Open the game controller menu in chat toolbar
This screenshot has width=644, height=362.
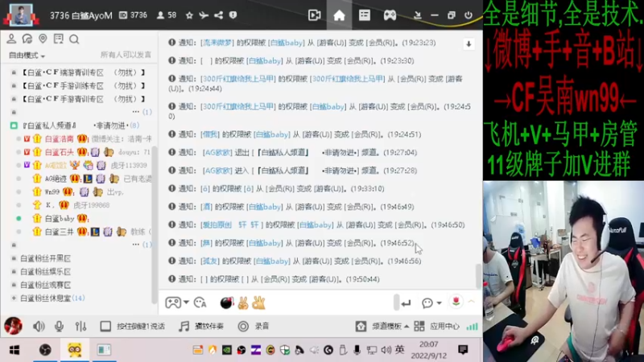tap(176, 303)
